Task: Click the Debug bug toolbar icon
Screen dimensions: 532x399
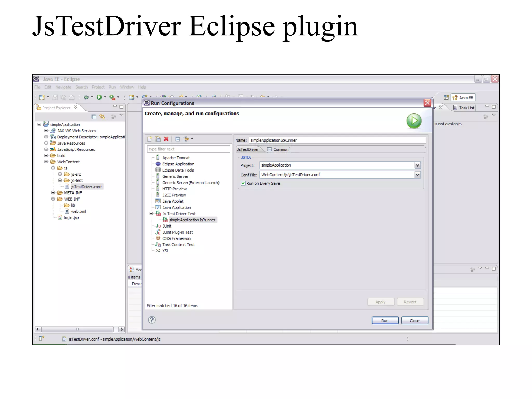Action: point(86,97)
